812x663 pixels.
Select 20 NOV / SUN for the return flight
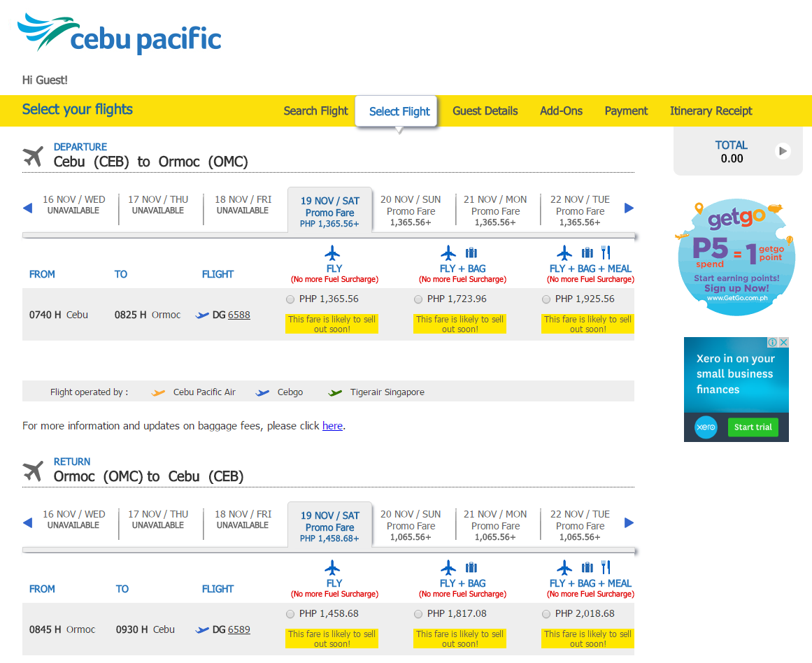point(411,524)
